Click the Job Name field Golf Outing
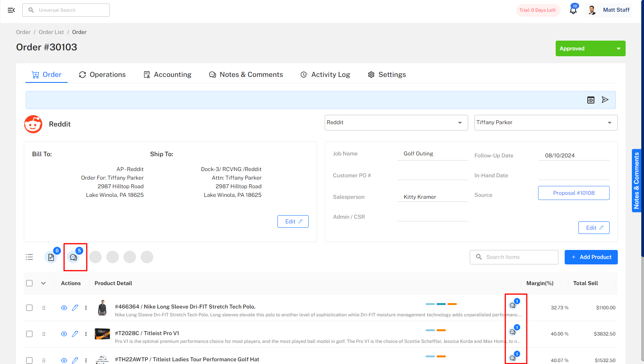644x364 pixels. coord(433,154)
